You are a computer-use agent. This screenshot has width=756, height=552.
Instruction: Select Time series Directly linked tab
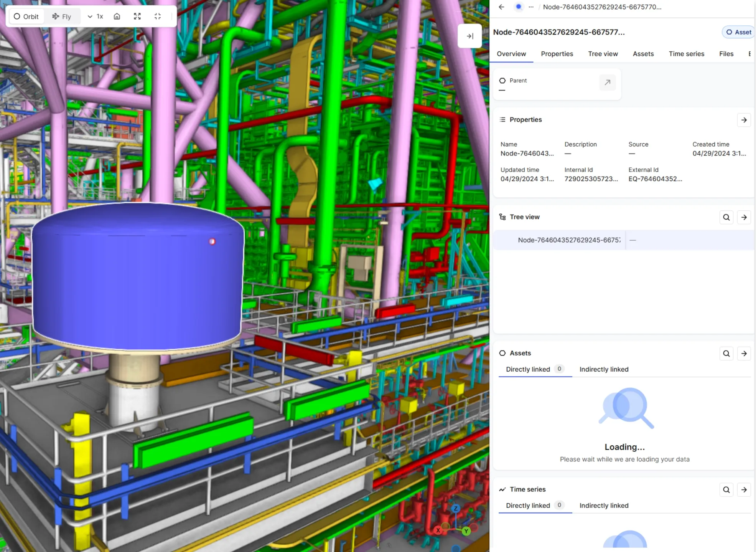(535, 506)
